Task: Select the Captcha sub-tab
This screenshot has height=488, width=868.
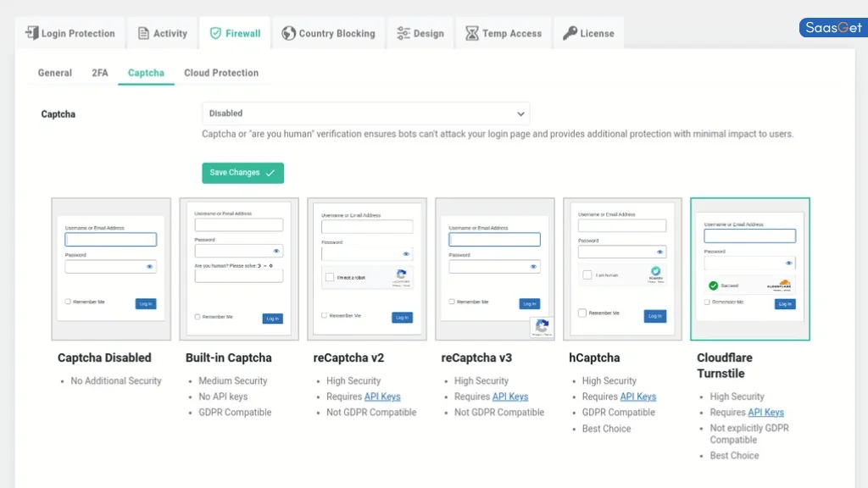Action: click(146, 73)
